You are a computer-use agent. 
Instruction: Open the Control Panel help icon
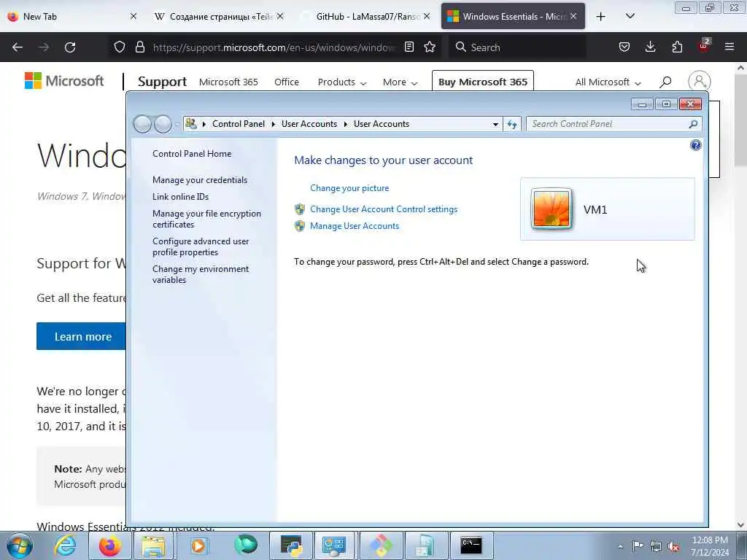point(695,145)
